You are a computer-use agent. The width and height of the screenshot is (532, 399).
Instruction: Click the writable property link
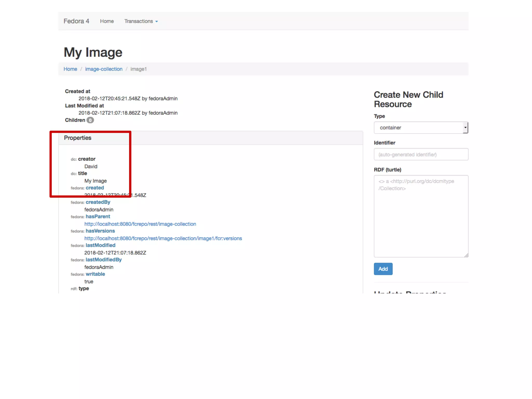click(95, 274)
